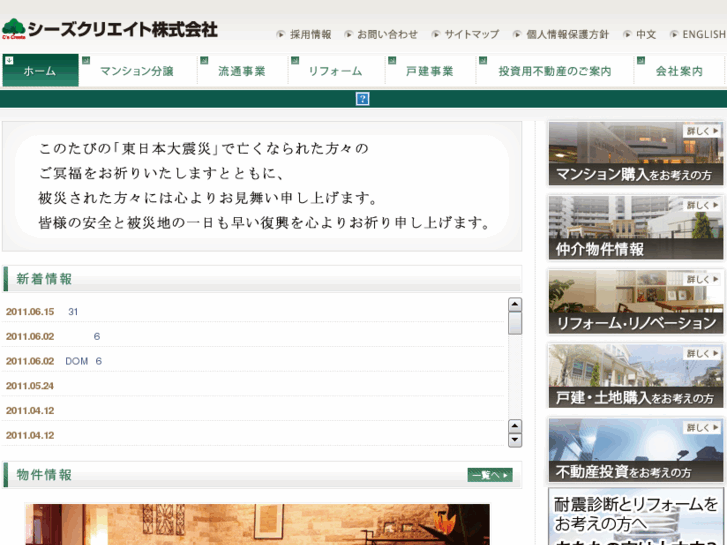Viewport: 727px width, 545px height.
Task: Click the arrow icon beside お問い合わせ
Action: 348,34
